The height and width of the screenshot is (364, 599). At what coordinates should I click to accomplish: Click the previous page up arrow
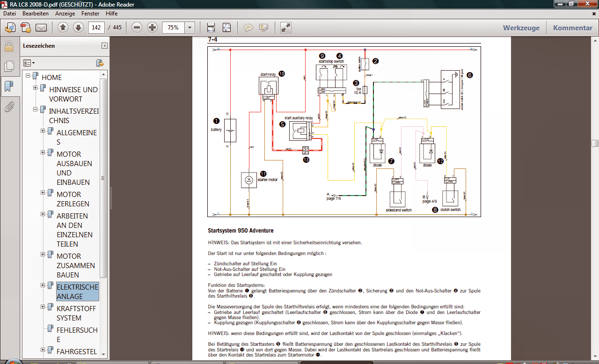click(63, 28)
